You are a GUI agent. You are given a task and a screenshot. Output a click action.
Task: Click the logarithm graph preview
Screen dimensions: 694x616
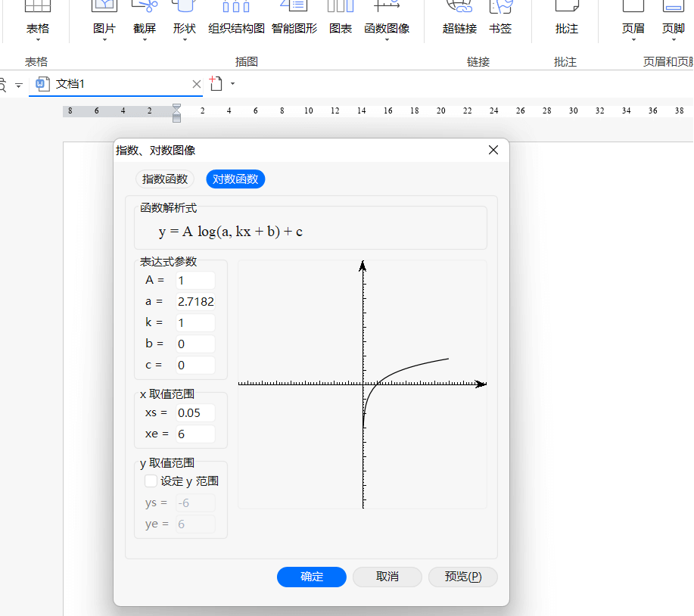pos(363,384)
